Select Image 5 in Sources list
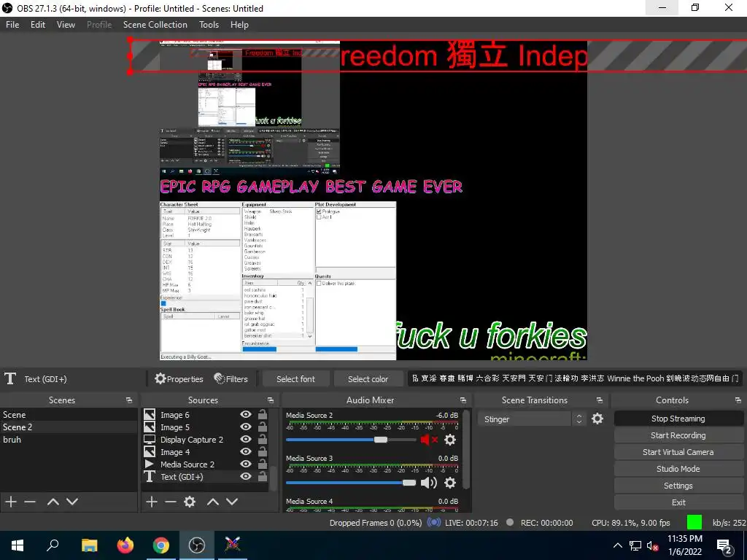The height and width of the screenshot is (560, 747). pyautogui.click(x=205, y=427)
